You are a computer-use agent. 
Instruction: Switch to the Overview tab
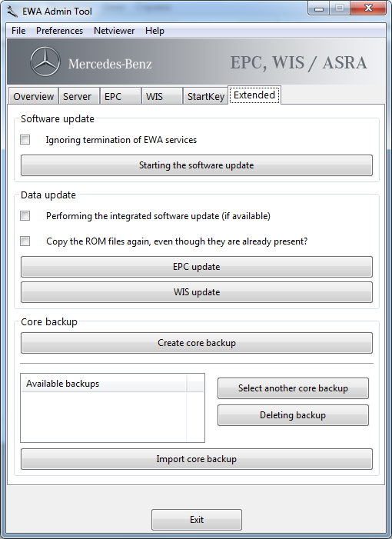point(33,96)
